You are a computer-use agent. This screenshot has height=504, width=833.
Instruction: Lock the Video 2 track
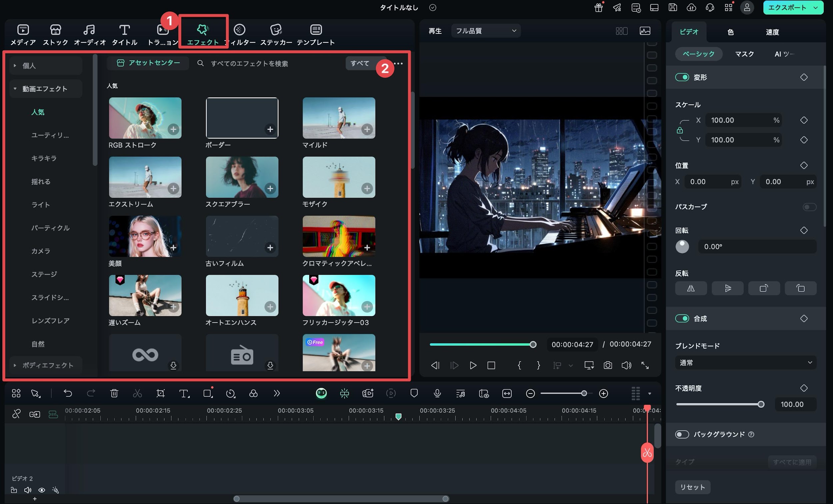[14, 490]
